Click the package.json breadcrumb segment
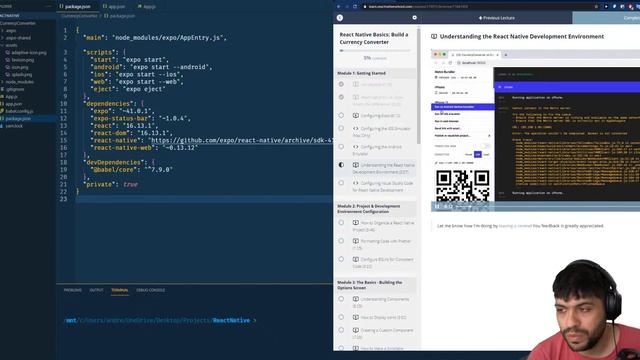This screenshot has height=360, width=640. click(x=122, y=16)
